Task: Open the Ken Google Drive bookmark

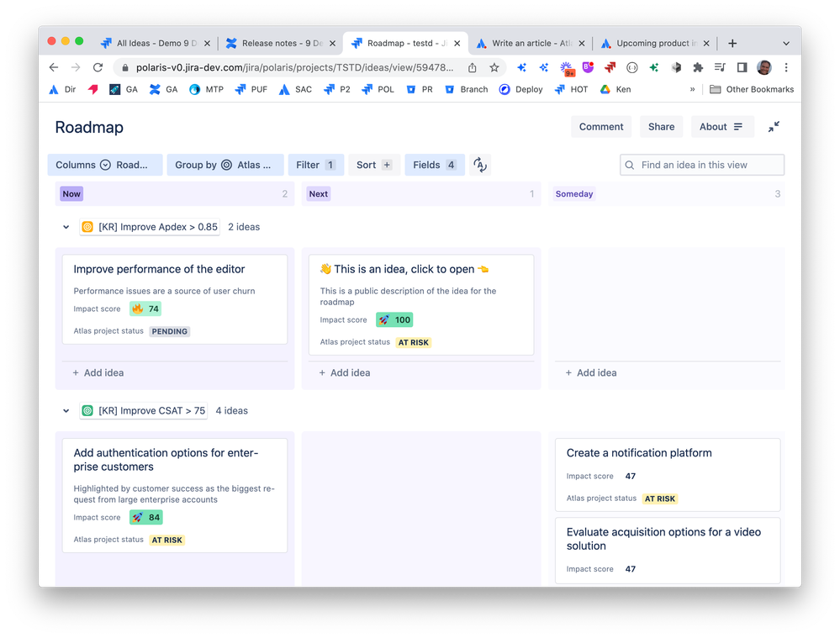Action: point(615,89)
